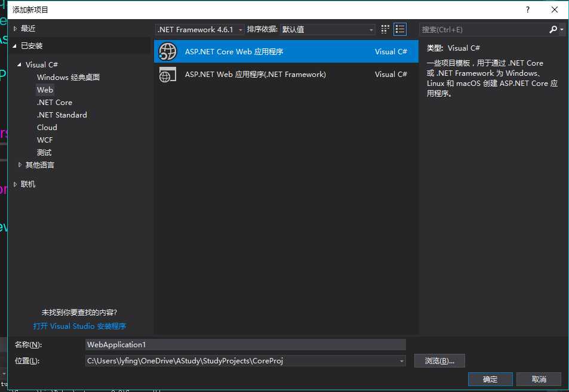Viewport: 569px width, 392px height.
Task: Select the ASP.NET Core Web application globe icon
Action: coord(167,51)
